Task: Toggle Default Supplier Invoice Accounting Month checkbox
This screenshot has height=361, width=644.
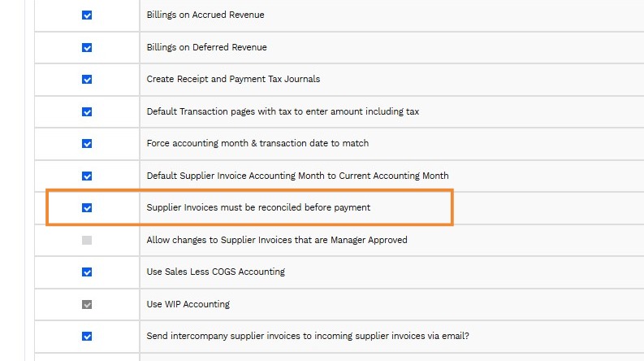Action: point(87,176)
